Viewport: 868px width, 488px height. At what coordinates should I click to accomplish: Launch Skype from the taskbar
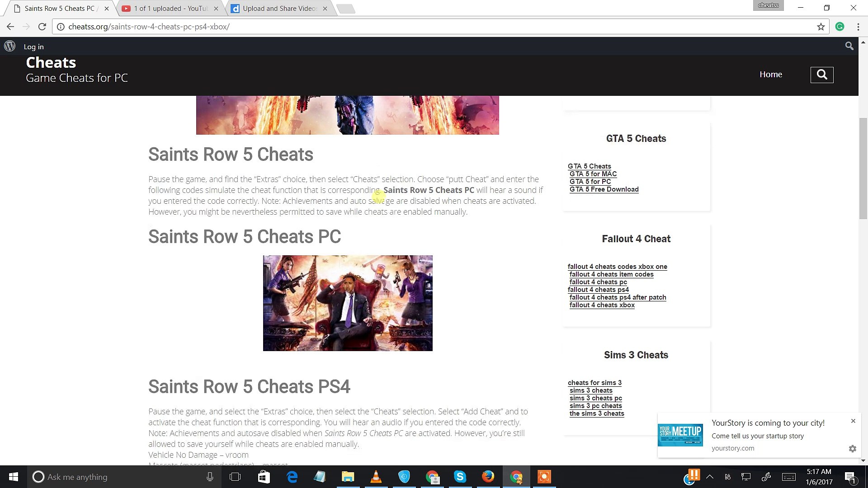(x=460, y=477)
